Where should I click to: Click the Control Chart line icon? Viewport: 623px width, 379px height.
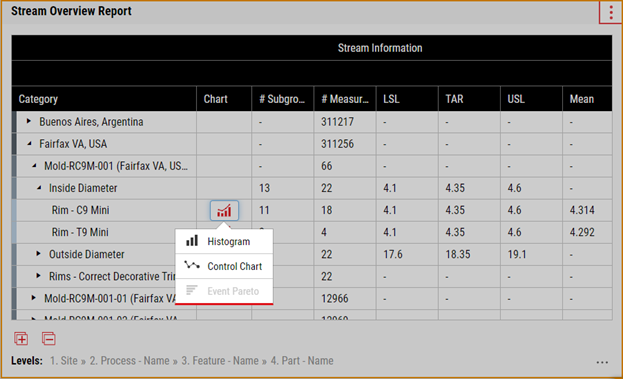[x=192, y=265]
